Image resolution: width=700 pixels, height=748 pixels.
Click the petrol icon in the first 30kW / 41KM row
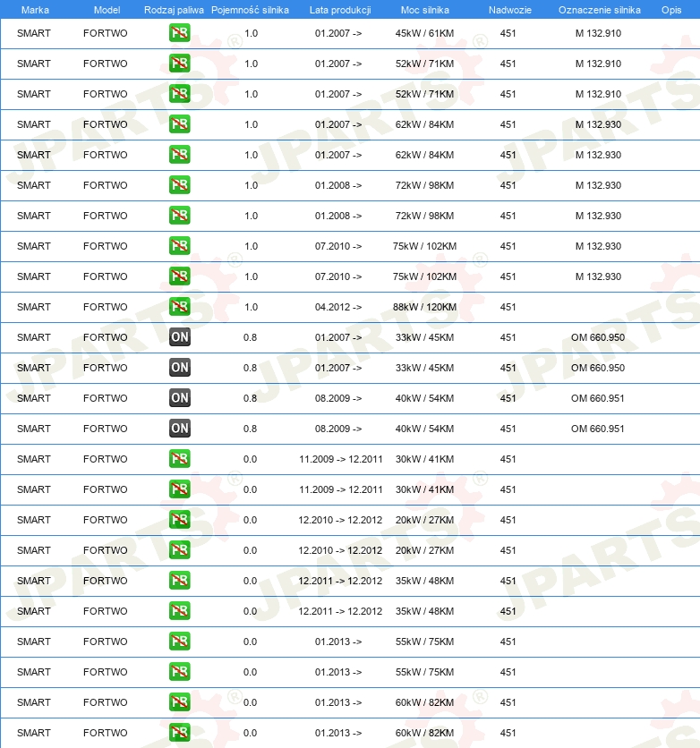click(179, 459)
